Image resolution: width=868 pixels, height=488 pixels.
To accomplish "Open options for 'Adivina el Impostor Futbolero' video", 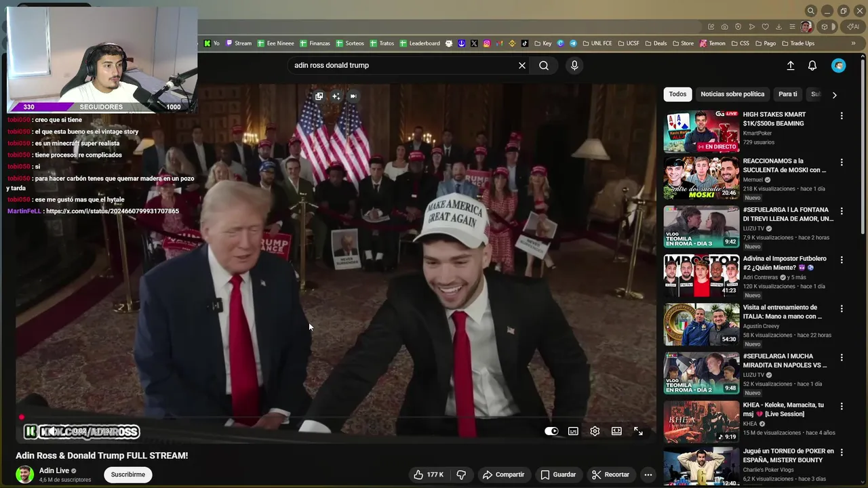I will [842, 260].
